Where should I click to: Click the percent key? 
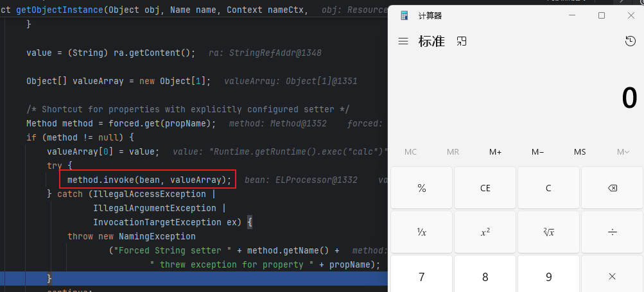421,188
